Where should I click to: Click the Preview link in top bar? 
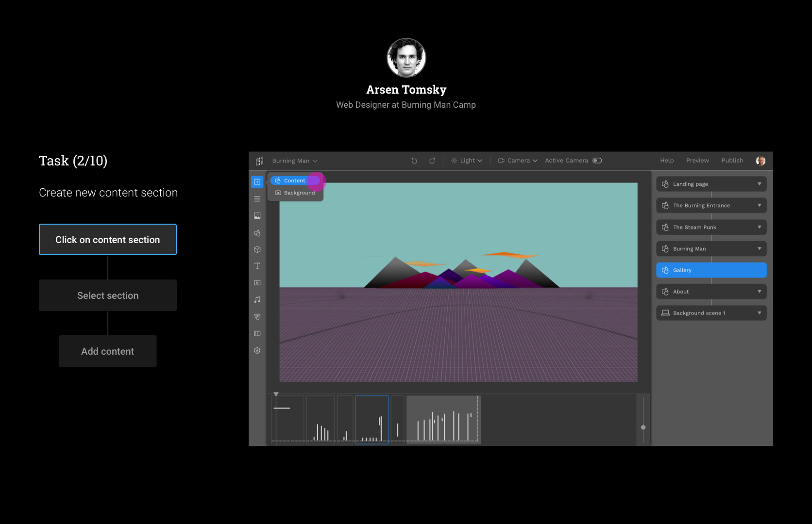pyautogui.click(x=697, y=161)
